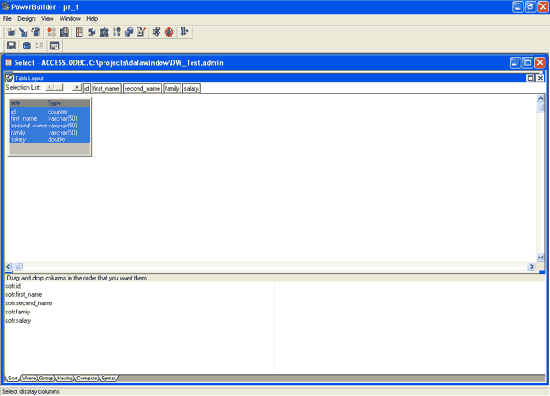
Task: Open the Design menu
Action: tap(26, 19)
